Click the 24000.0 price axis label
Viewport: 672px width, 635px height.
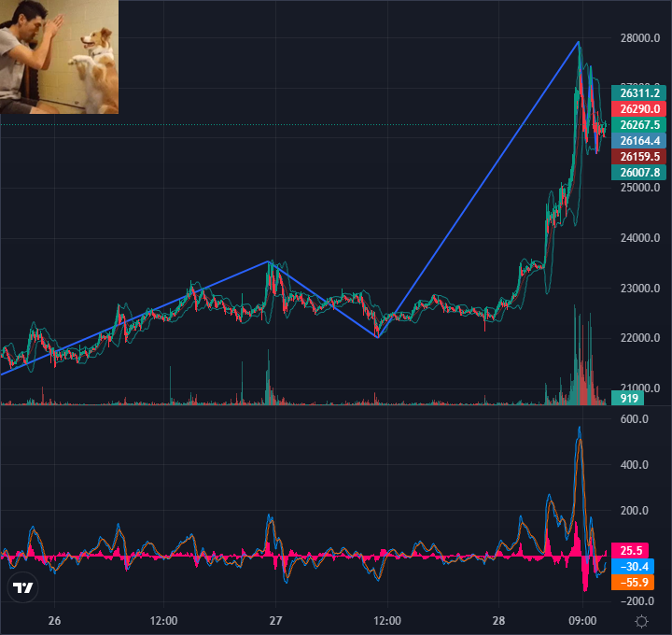click(x=640, y=237)
